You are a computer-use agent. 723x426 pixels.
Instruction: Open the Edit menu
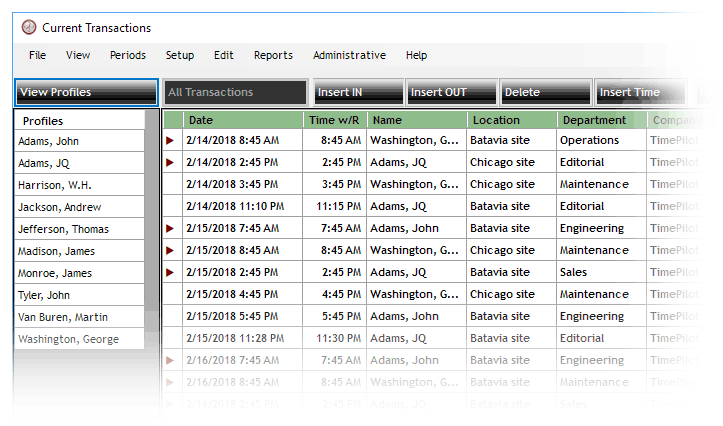click(224, 55)
